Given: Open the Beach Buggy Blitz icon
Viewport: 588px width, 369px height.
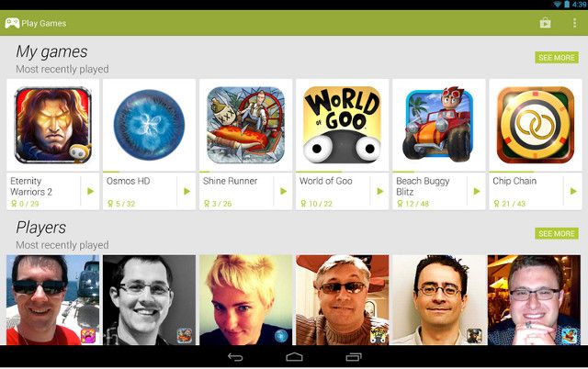Looking at the screenshot, I should point(439,125).
